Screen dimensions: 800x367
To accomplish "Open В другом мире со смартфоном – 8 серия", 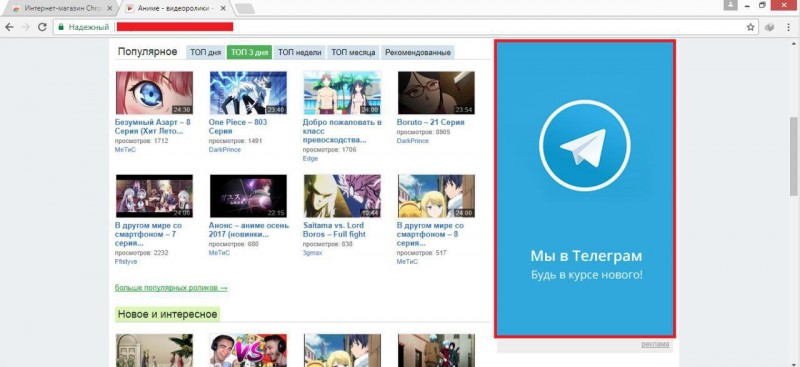I will point(430,234).
